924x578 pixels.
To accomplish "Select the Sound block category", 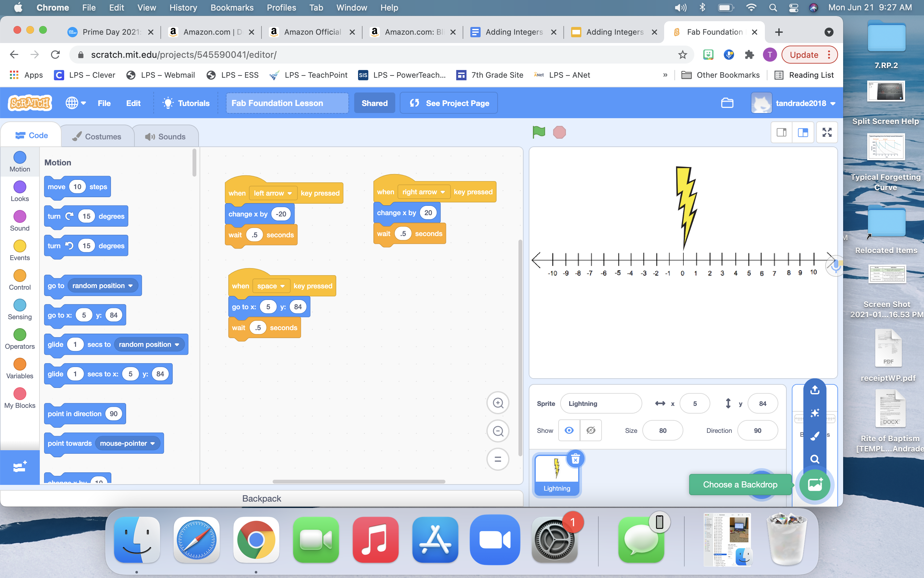I will point(20,221).
